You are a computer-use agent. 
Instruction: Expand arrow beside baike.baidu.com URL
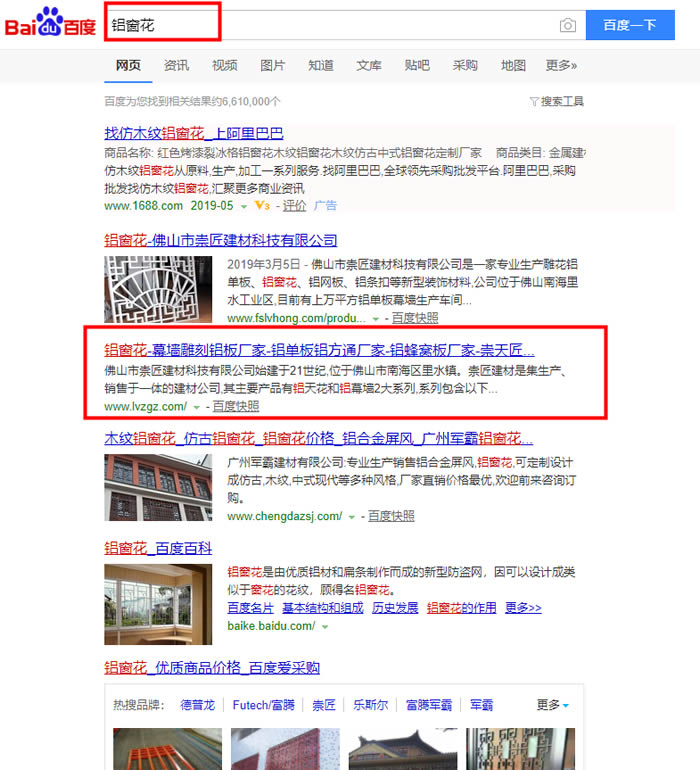point(325,627)
